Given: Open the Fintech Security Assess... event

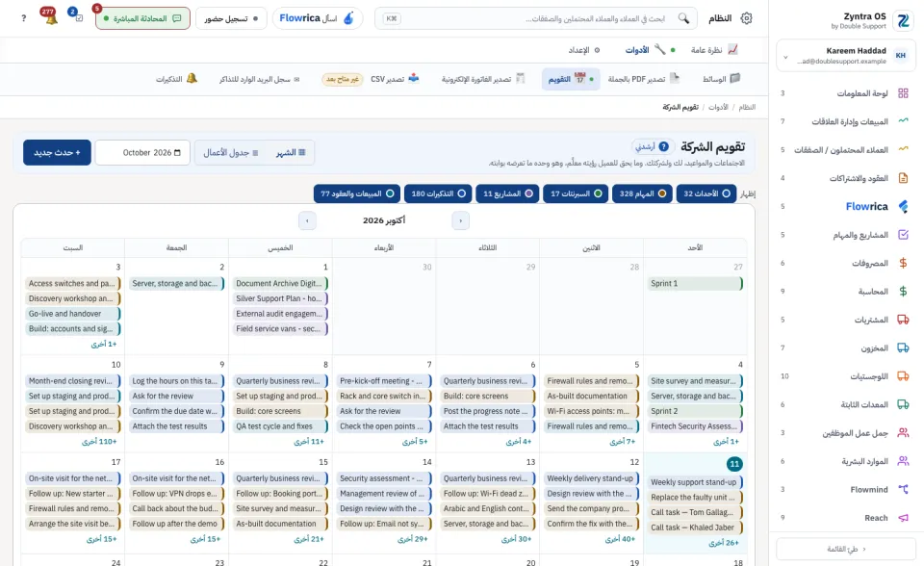Looking at the screenshot, I should click(x=695, y=426).
